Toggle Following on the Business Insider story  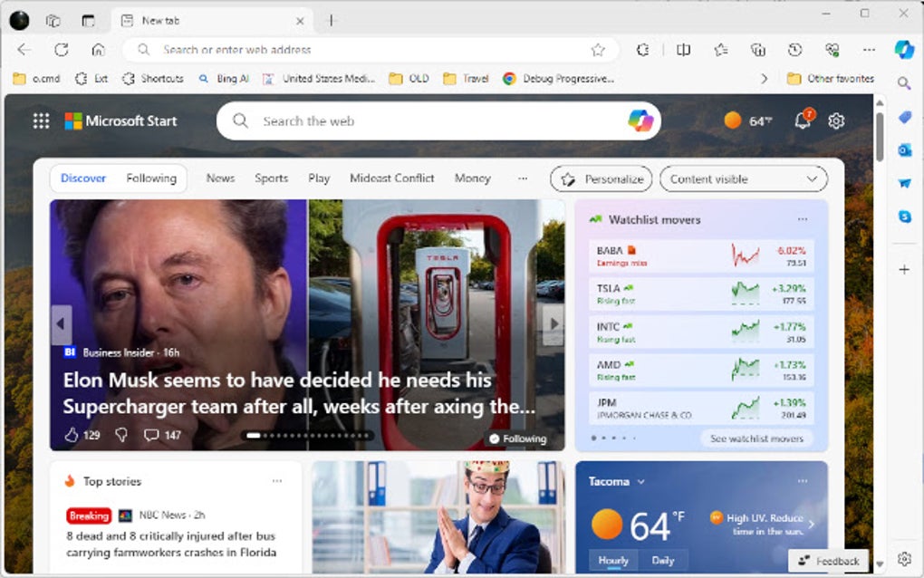[517, 438]
